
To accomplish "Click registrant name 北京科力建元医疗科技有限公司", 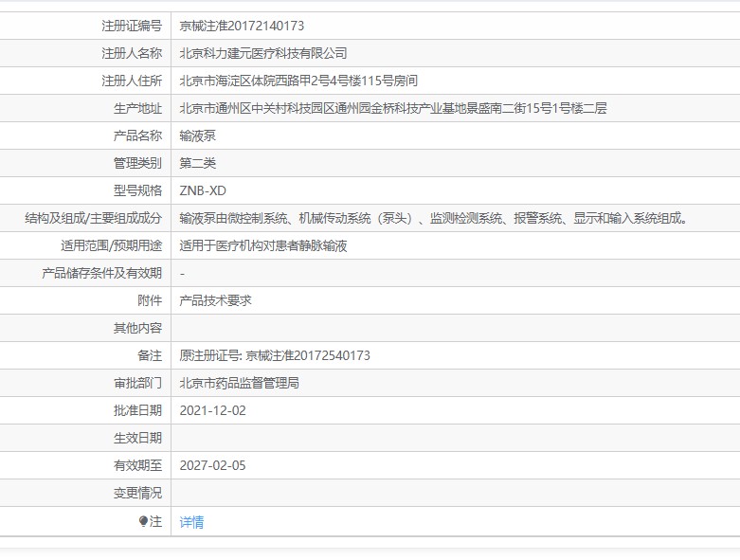I will 263,53.
